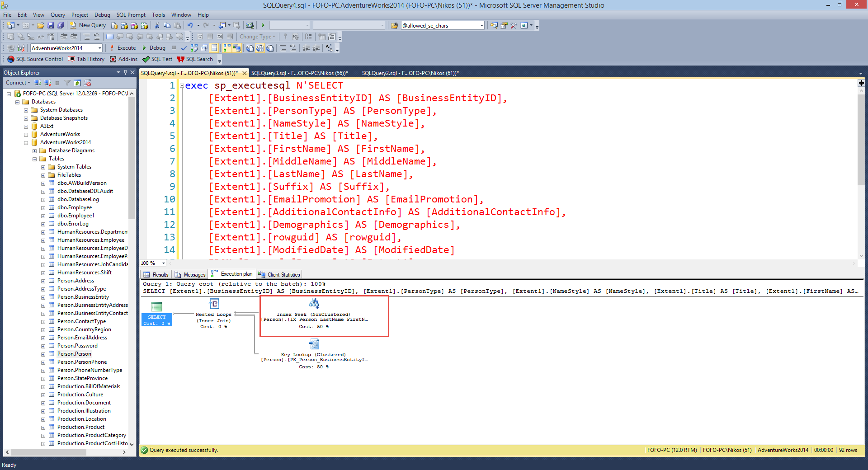The width and height of the screenshot is (868, 470).
Task: Click the Undo arrow icon
Action: 190,25
